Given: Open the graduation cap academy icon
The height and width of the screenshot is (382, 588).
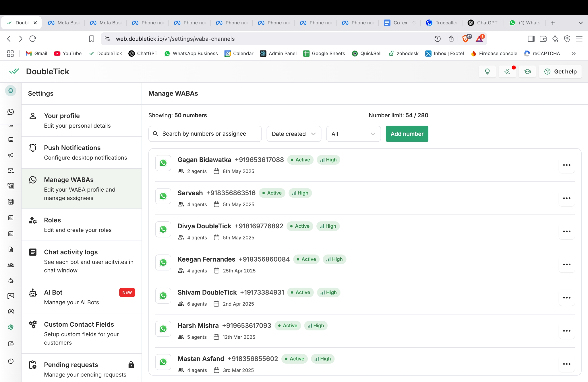Looking at the screenshot, I should (527, 71).
